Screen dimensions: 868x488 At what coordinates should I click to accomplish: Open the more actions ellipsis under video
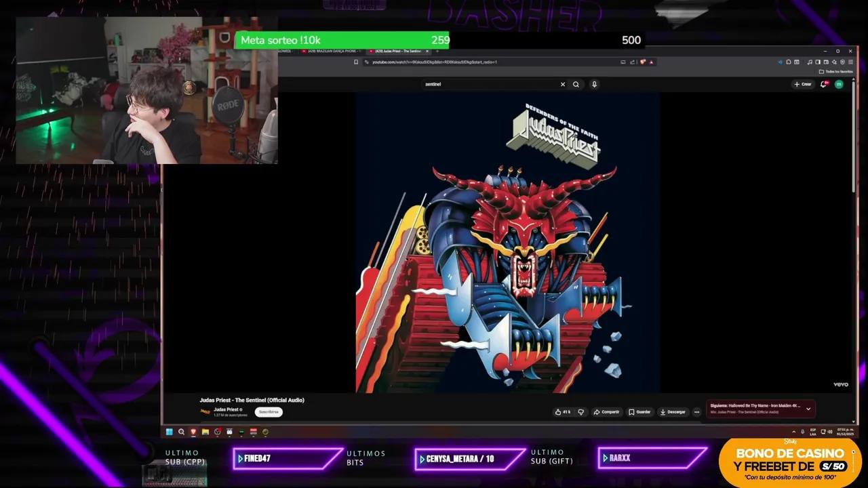point(696,411)
